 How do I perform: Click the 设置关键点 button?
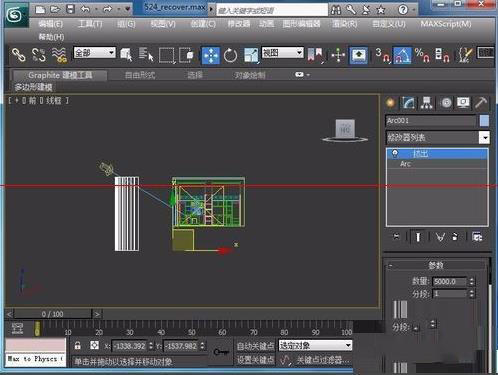coord(255,360)
